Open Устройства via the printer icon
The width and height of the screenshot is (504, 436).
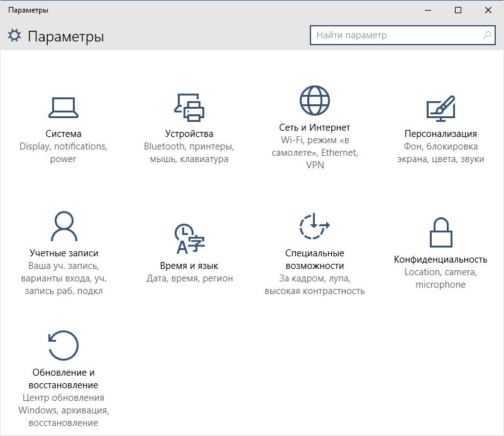pyautogui.click(x=189, y=107)
